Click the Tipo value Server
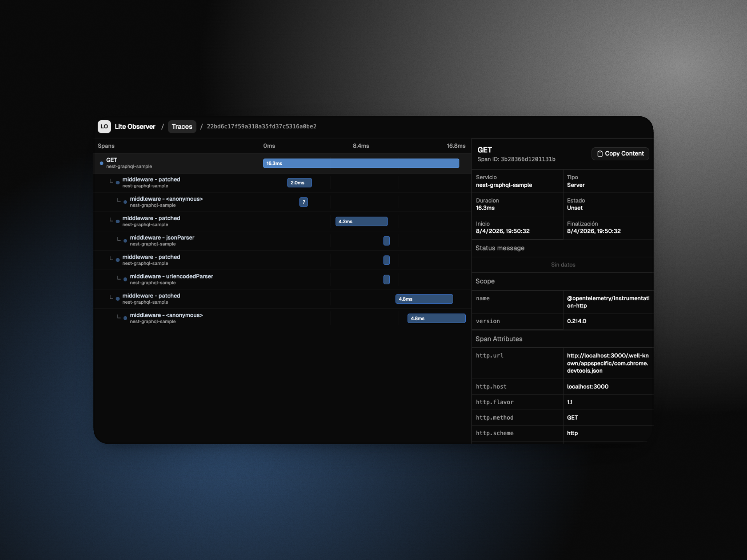Screen dimensions: 747x560 pyautogui.click(x=575, y=185)
